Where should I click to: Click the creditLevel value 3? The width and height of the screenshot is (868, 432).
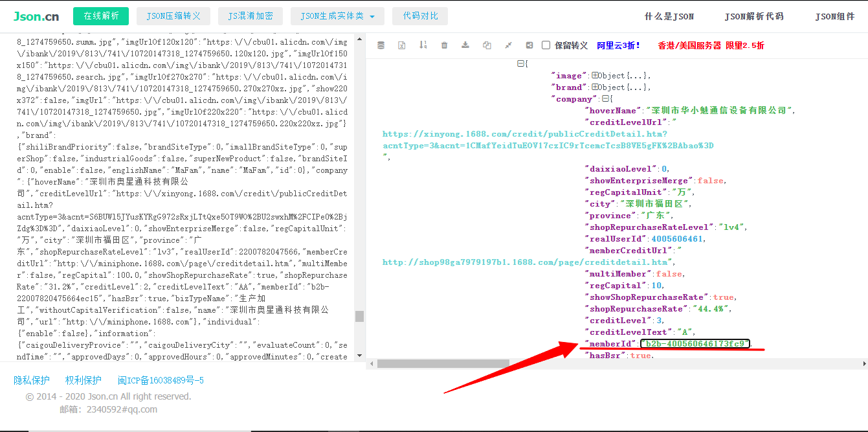pos(658,321)
